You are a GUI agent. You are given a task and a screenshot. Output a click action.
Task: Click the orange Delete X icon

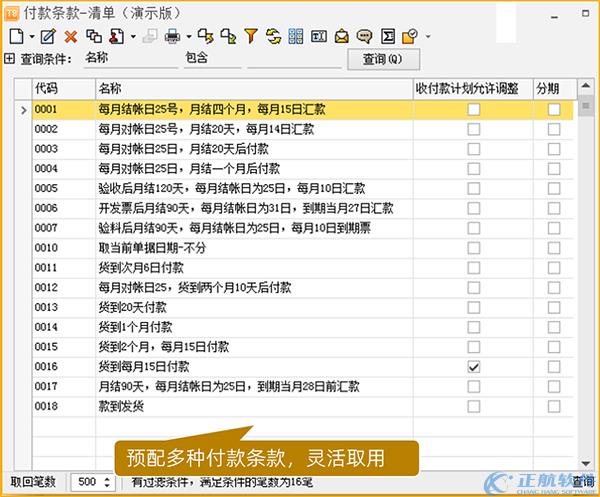[x=71, y=37]
